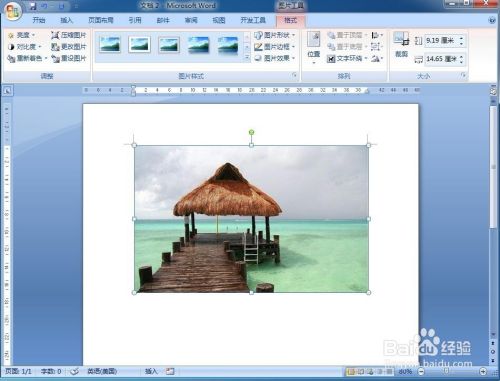This screenshot has width=500, height=381.
Task: Click the height spinner arrows beside 9.19 厘米
Action: 462,41
